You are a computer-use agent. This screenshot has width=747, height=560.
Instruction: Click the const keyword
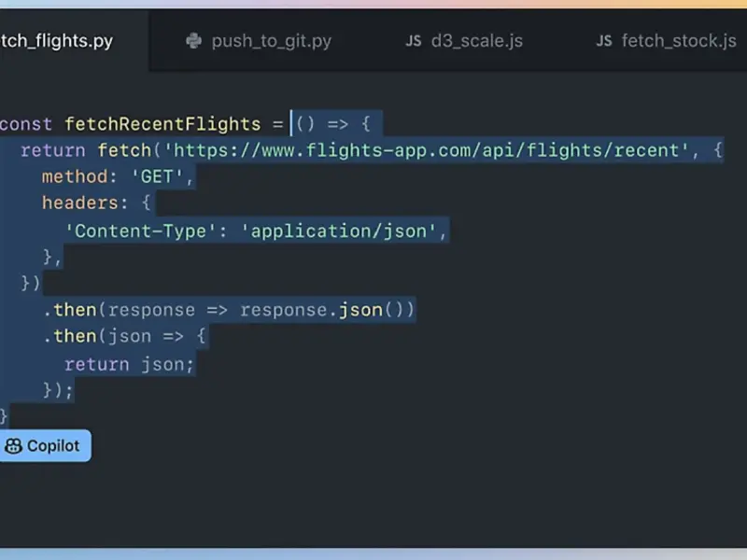tap(26, 124)
